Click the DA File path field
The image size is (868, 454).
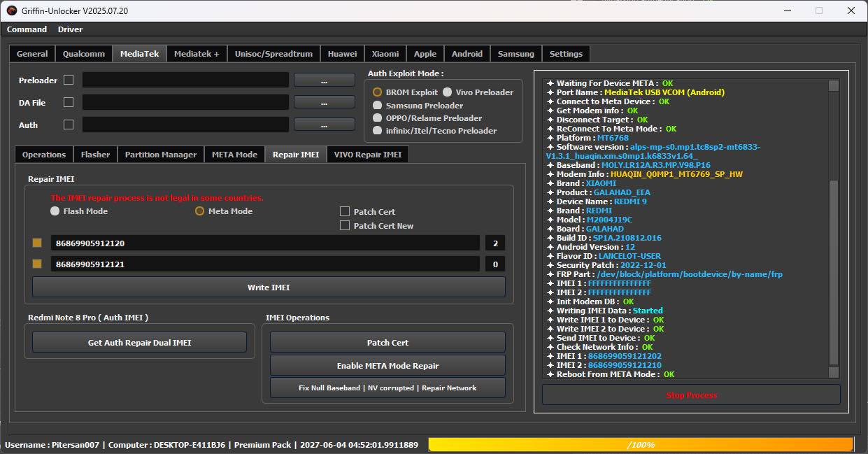[x=185, y=102]
